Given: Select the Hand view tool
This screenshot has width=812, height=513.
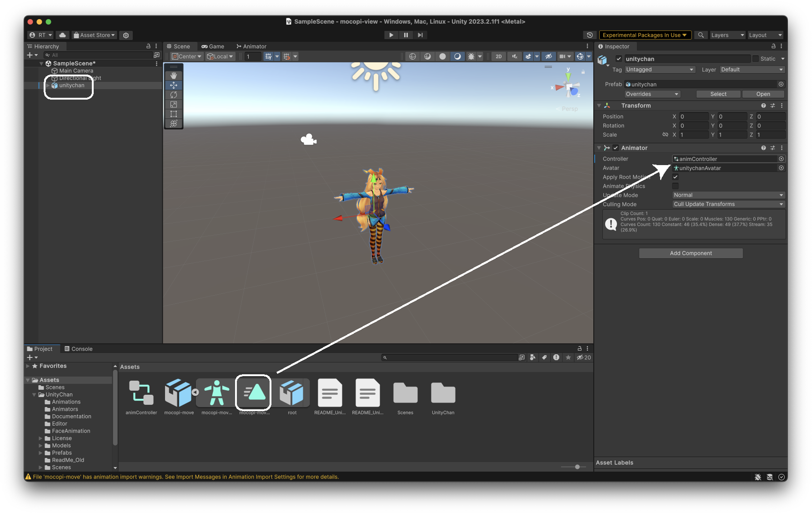Looking at the screenshot, I should 174,75.
